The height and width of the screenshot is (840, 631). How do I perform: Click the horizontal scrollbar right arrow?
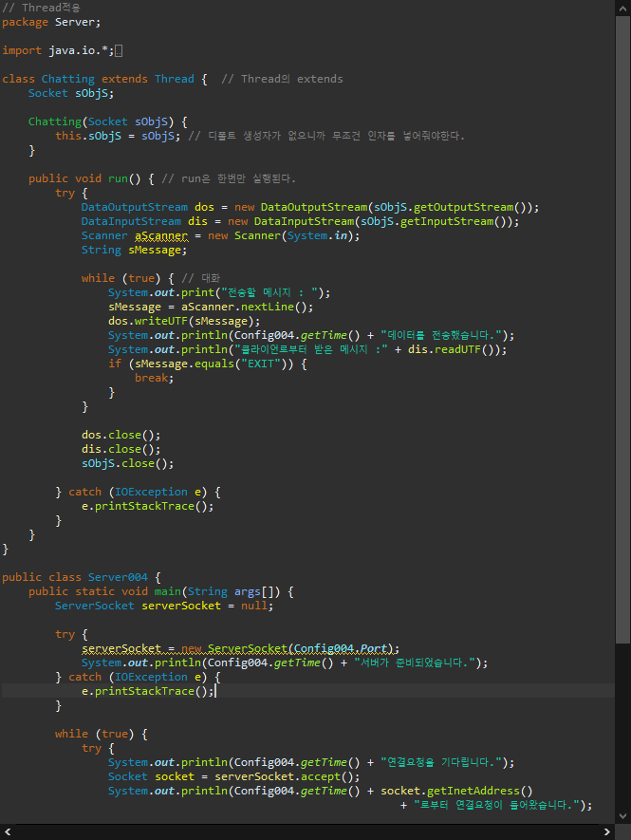click(607, 832)
